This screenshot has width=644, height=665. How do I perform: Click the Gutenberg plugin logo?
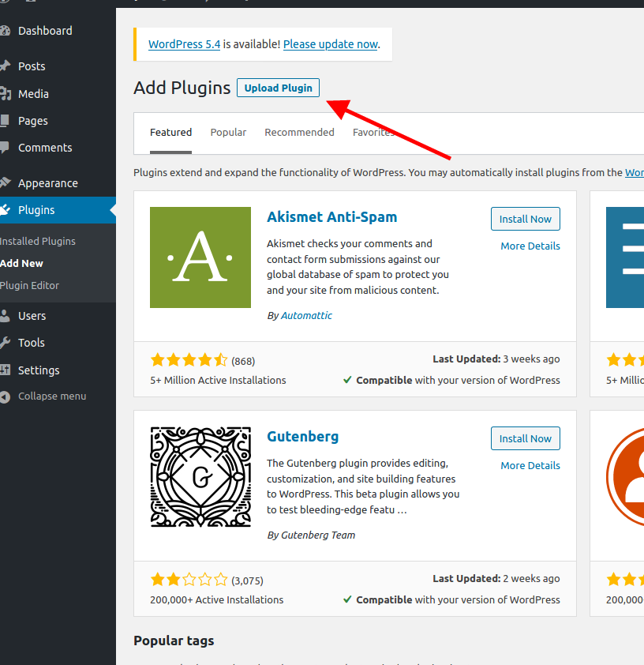(200, 477)
